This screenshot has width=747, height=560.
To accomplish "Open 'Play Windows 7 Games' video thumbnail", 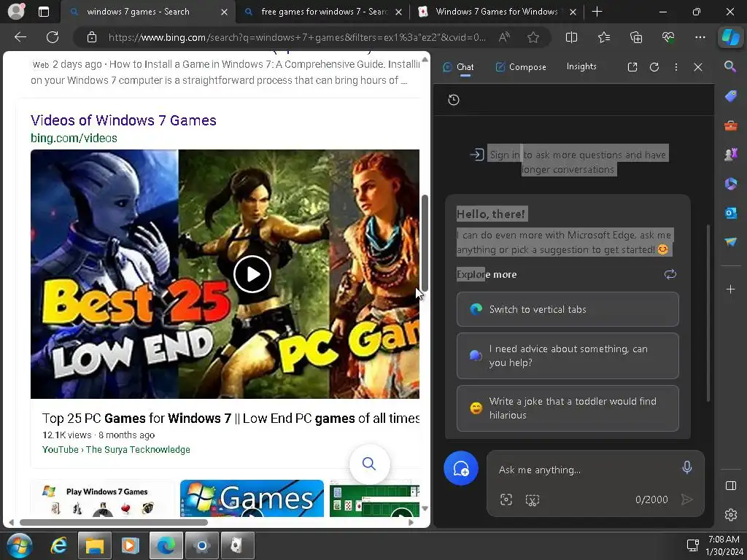I will 102,499.
